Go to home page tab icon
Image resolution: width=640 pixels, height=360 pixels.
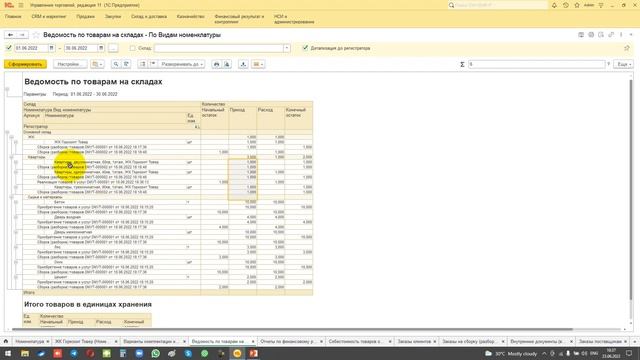point(6,341)
